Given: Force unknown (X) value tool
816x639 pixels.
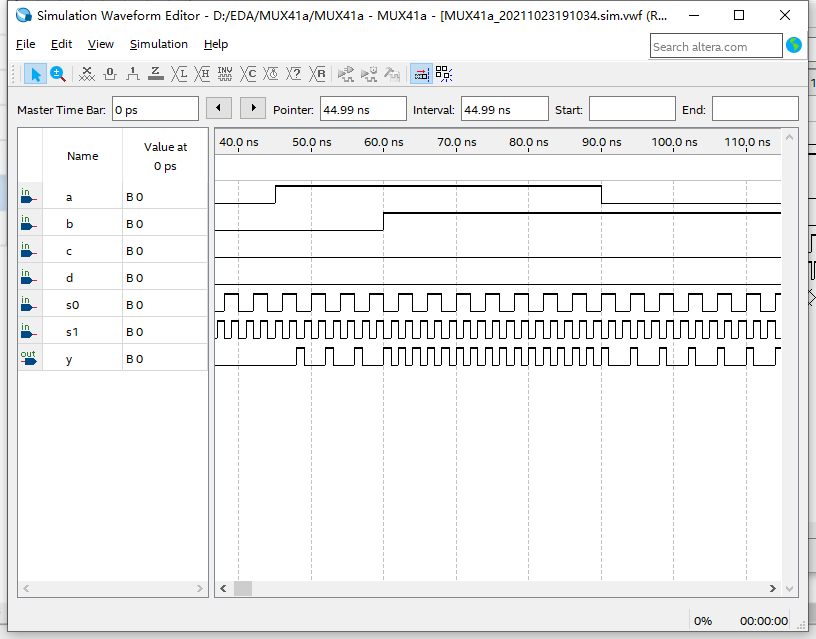Looking at the screenshot, I should click(x=87, y=74).
